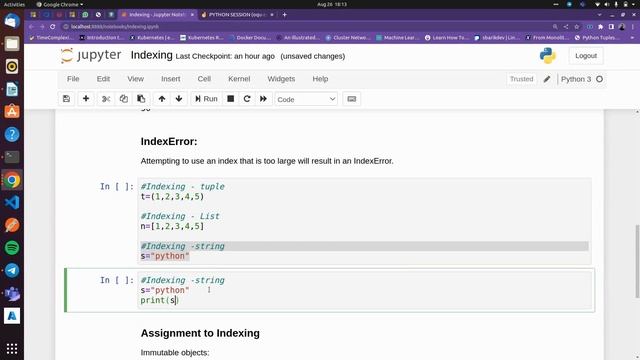
Task: Cut selected cells with scissors icon
Action: point(106,99)
